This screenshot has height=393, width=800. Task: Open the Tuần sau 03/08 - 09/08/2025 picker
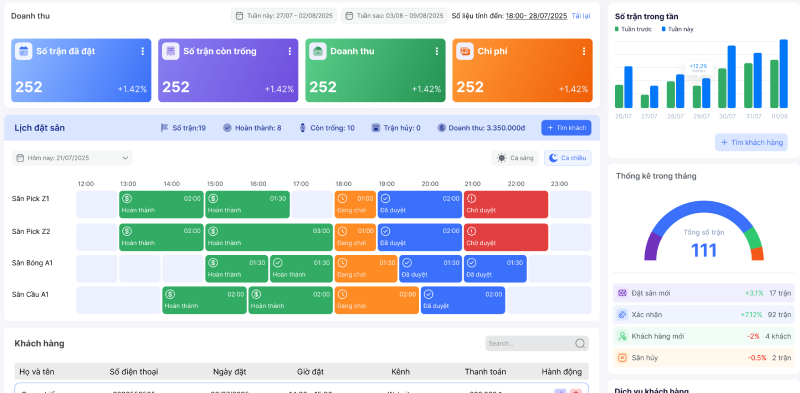point(394,16)
